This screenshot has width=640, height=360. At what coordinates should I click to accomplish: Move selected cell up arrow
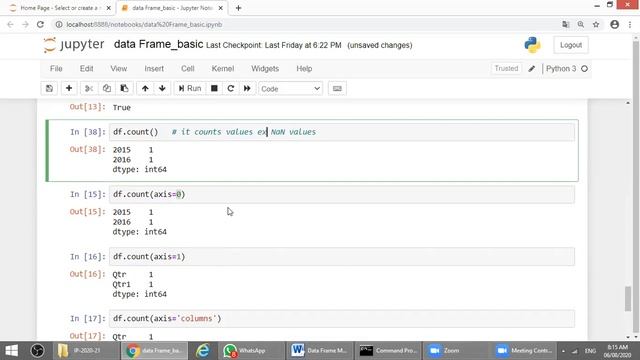[145, 89]
